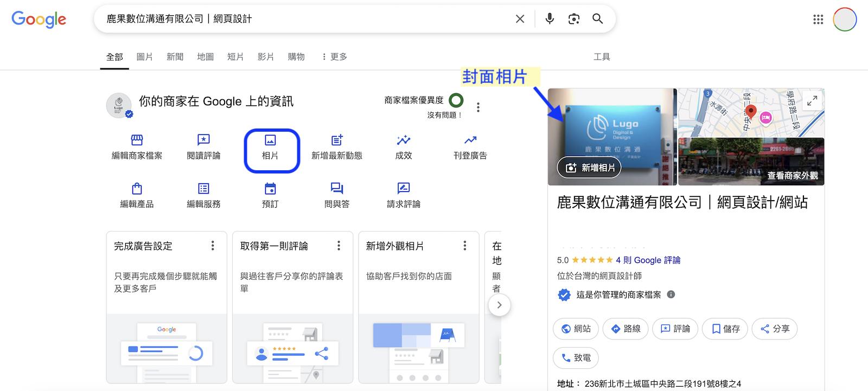This screenshot has width=868, height=391.
Task: Open 請求評論 shortcut
Action: pos(404,196)
